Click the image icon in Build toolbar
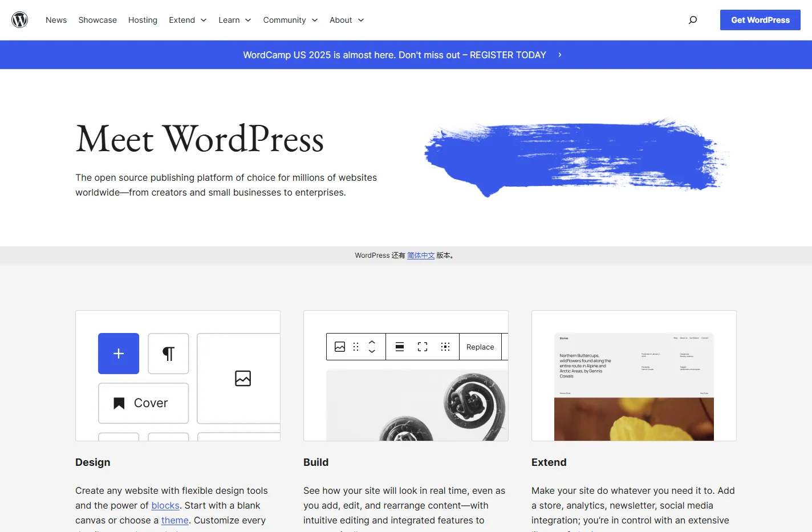The image size is (812, 532). coord(340,347)
